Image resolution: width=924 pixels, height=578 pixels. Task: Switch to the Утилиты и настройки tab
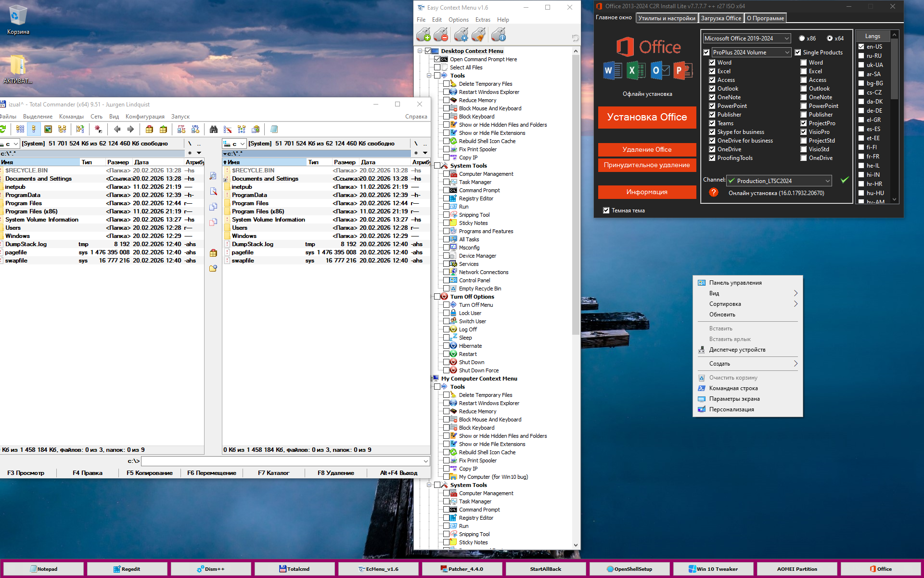(x=667, y=18)
